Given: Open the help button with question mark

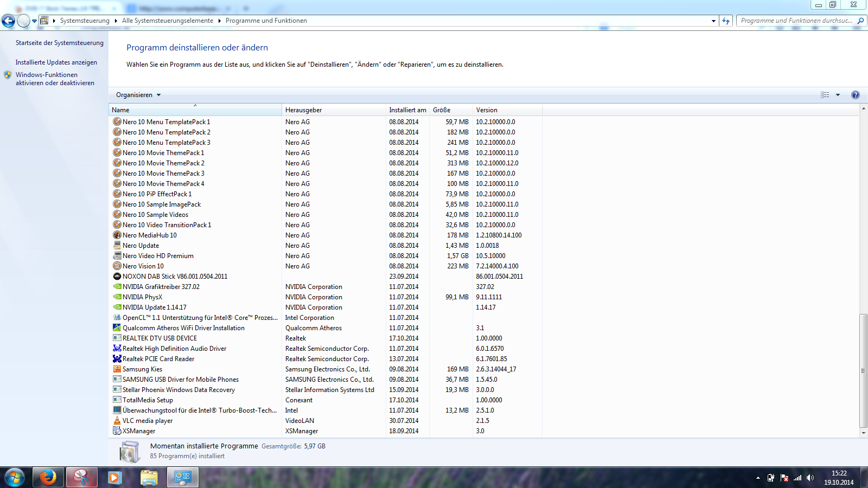Looking at the screenshot, I should pyautogui.click(x=855, y=95).
